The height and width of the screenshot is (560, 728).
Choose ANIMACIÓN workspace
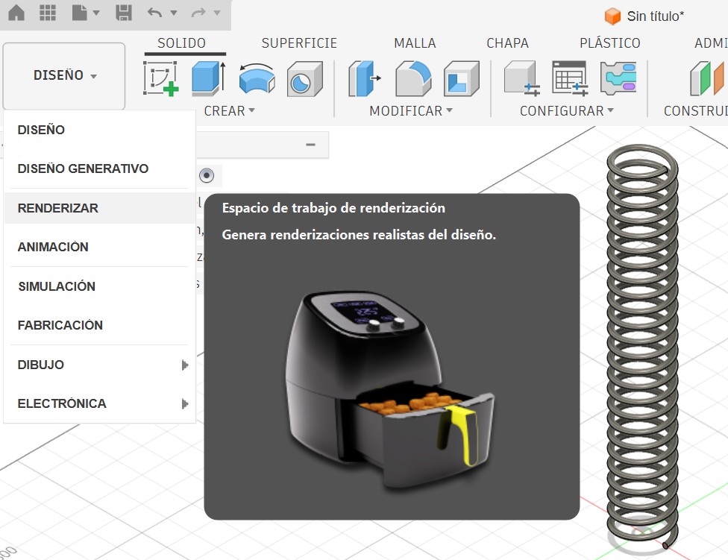99,247
